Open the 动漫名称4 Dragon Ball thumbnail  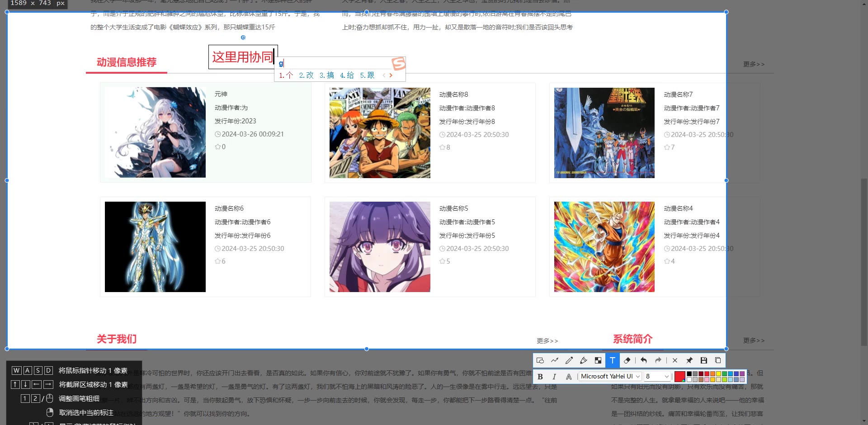click(x=604, y=246)
